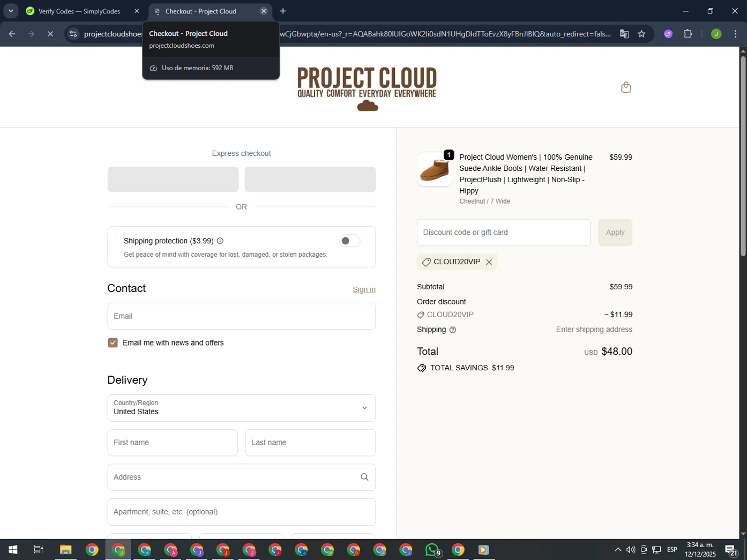Image resolution: width=747 pixels, height=560 pixels.
Task: Open new browser tab
Action: (283, 11)
